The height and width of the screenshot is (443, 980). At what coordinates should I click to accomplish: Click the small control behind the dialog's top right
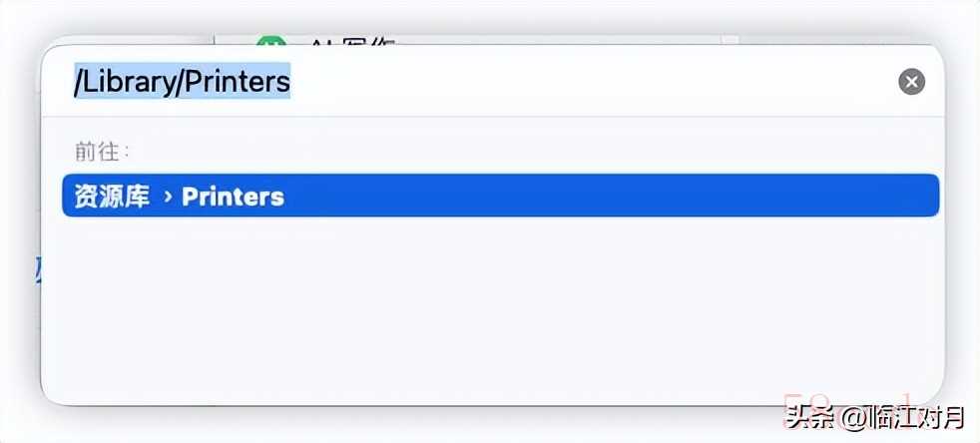[x=730, y=41]
